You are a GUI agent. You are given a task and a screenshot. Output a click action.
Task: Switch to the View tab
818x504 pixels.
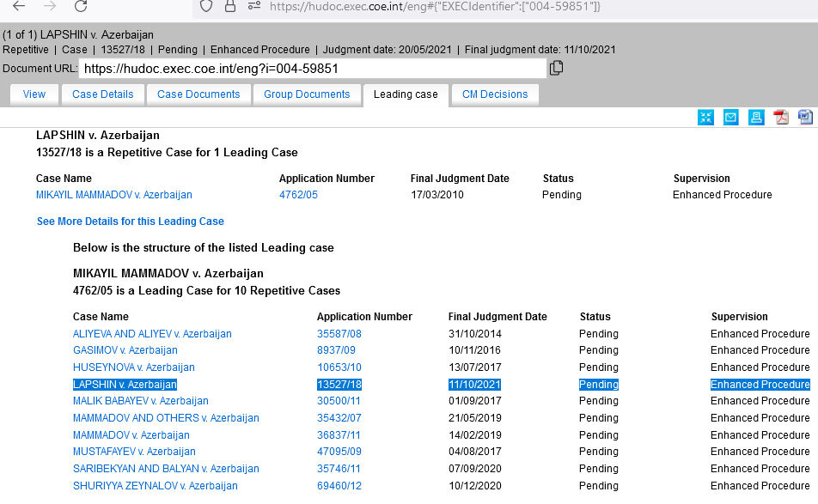(34, 94)
